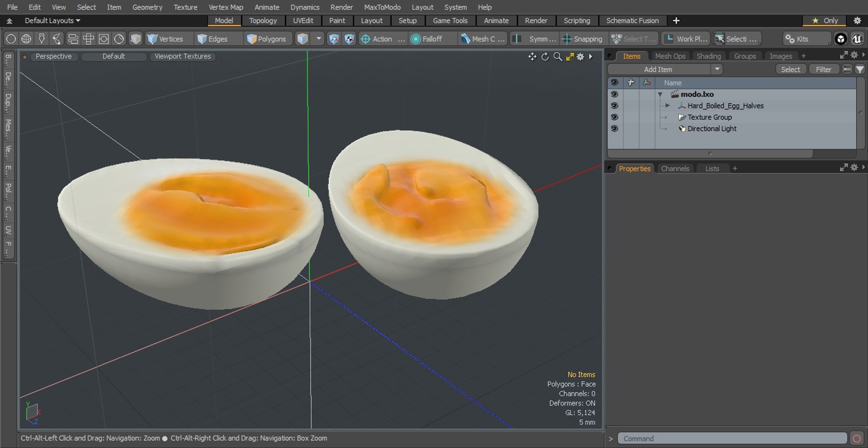Select the Directional Light item

(712, 128)
